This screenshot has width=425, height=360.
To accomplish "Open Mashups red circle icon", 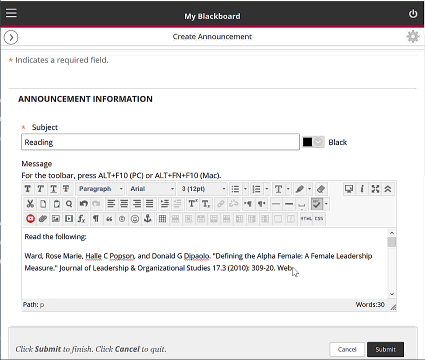I will click(x=30, y=219).
